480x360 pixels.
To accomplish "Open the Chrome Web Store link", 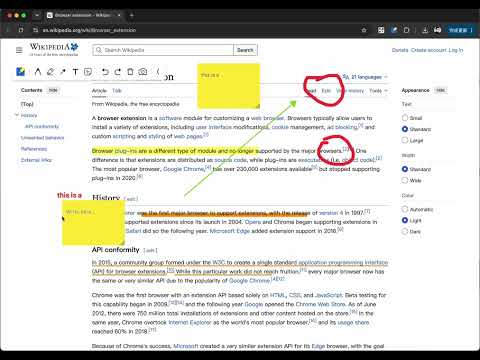I will [320, 304].
